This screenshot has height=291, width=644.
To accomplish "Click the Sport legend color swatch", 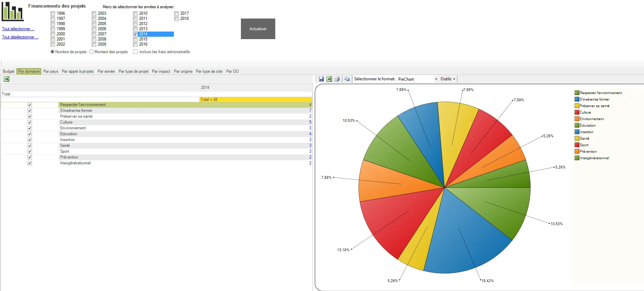I will (577, 145).
